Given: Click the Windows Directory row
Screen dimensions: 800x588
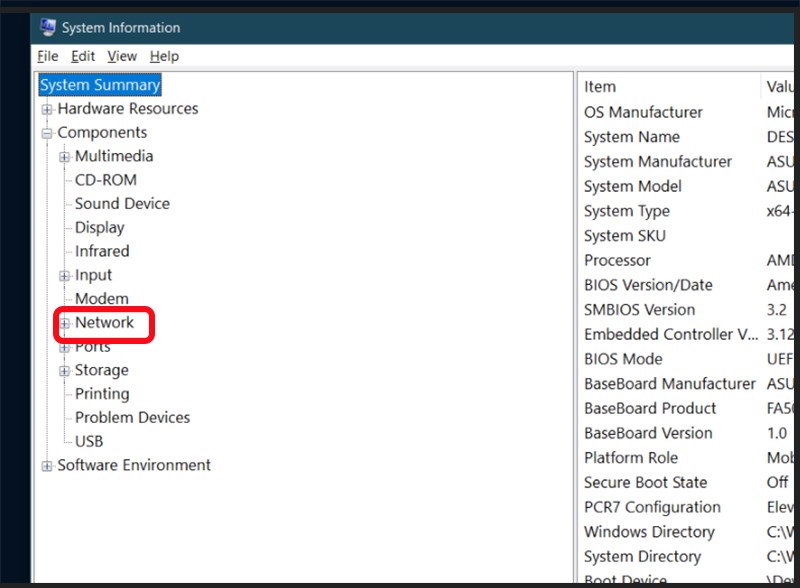Looking at the screenshot, I should click(x=687, y=532).
